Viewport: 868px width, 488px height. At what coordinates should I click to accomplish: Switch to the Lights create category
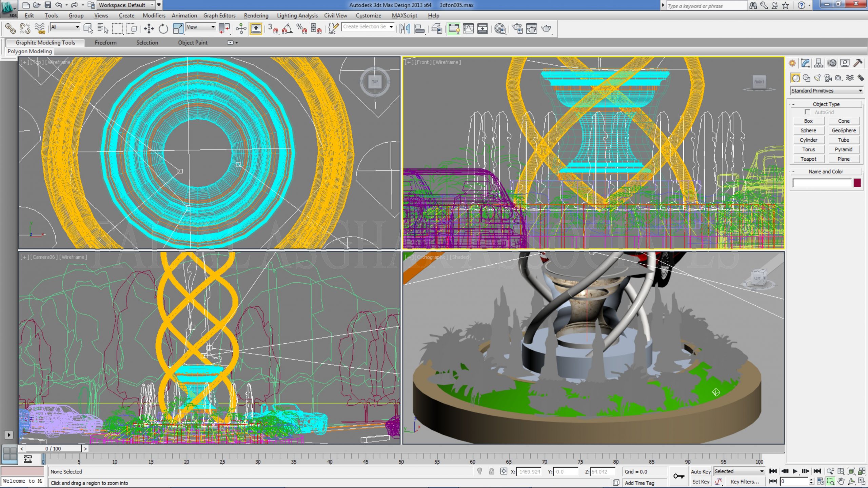[x=817, y=78]
